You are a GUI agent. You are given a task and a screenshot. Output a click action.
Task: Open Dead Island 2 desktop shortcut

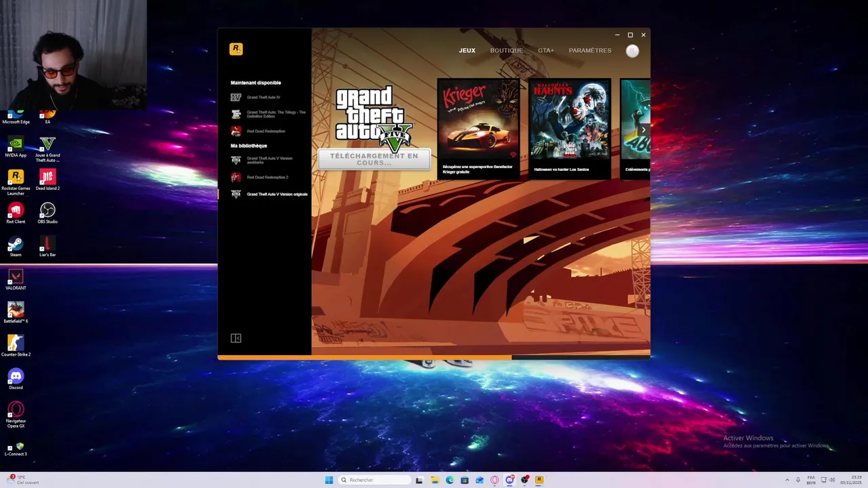pos(47,180)
